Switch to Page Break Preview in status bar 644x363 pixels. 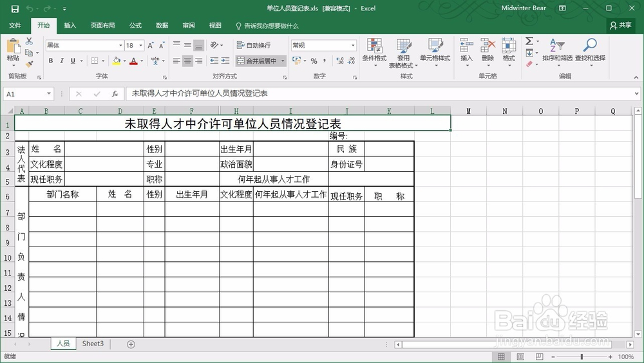(539, 357)
